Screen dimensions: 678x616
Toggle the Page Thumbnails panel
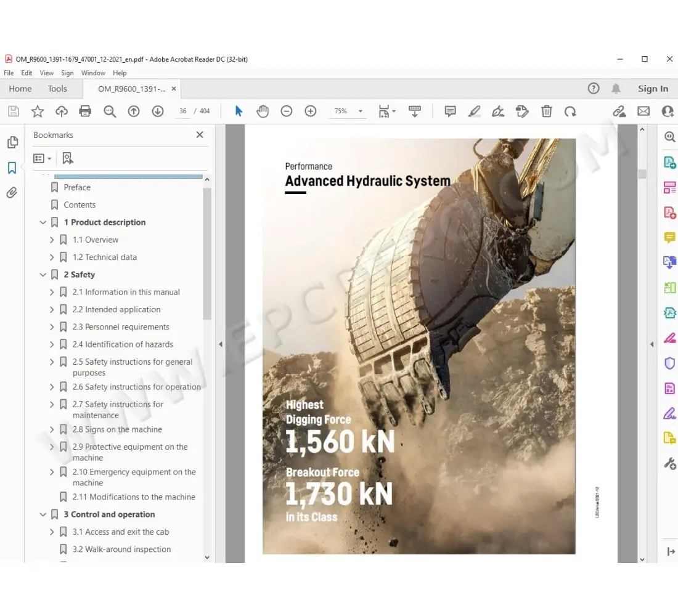click(x=12, y=142)
